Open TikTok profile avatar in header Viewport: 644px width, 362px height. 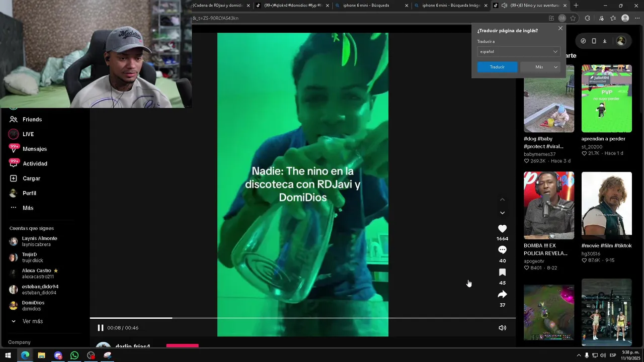click(621, 41)
